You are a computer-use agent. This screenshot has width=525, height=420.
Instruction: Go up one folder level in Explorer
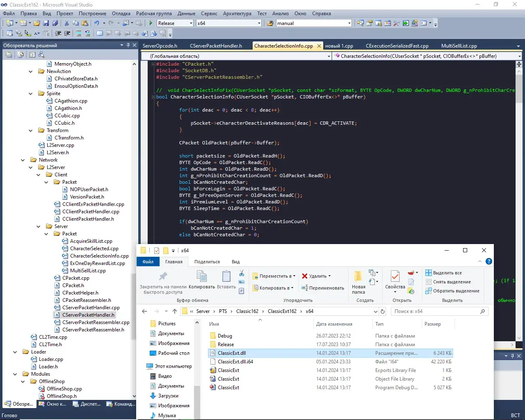click(x=175, y=311)
